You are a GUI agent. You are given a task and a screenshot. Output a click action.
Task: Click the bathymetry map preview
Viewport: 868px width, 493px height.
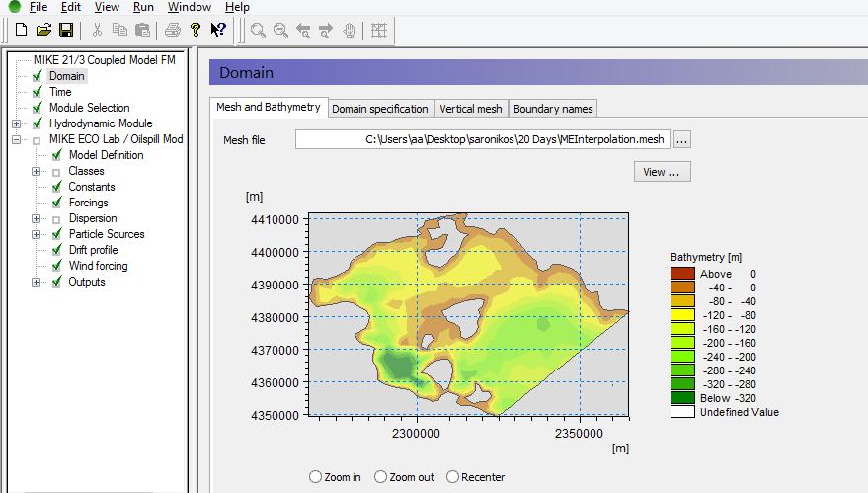[468, 314]
